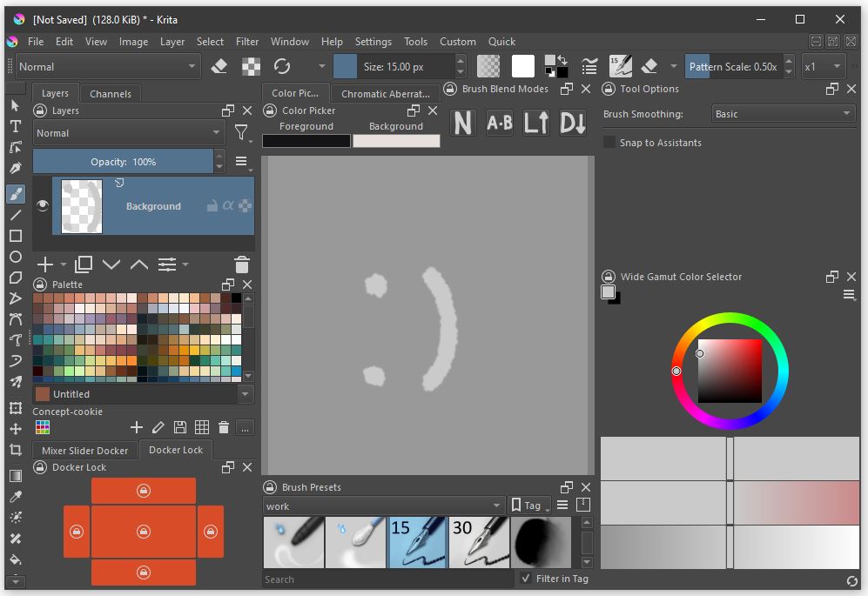Toggle eraser mode in top toolbar
The width and height of the screenshot is (868, 596).
(219, 66)
